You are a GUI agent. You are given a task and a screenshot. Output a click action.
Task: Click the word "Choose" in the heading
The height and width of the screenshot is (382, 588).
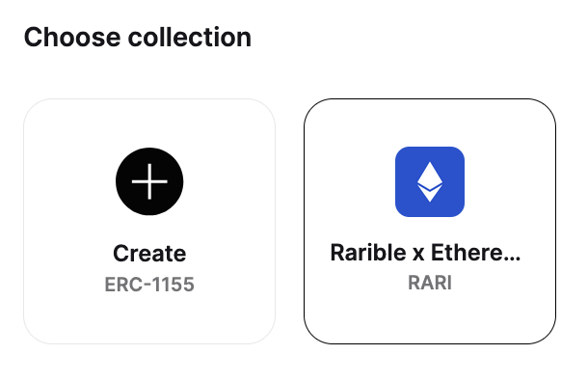[72, 38]
